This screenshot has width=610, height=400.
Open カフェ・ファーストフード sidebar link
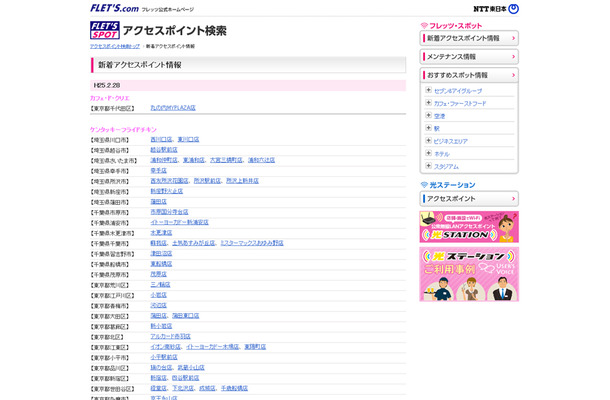pyautogui.click(x=460, y=104)
